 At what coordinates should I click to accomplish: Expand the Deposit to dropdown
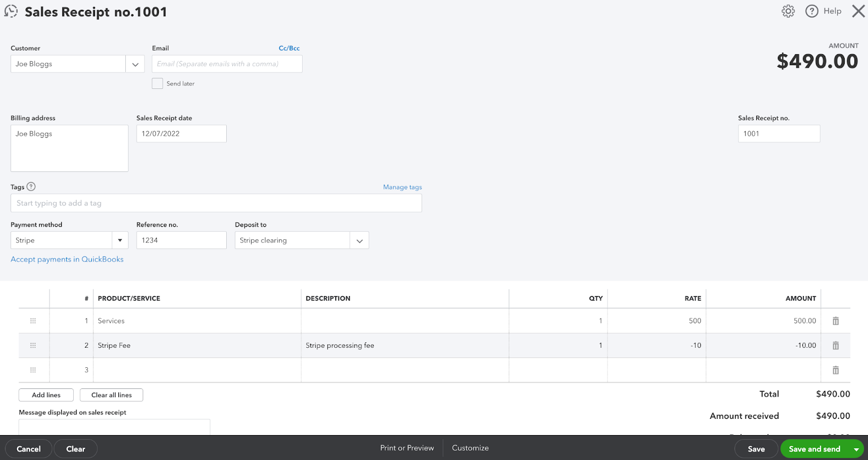coord(359,240)
